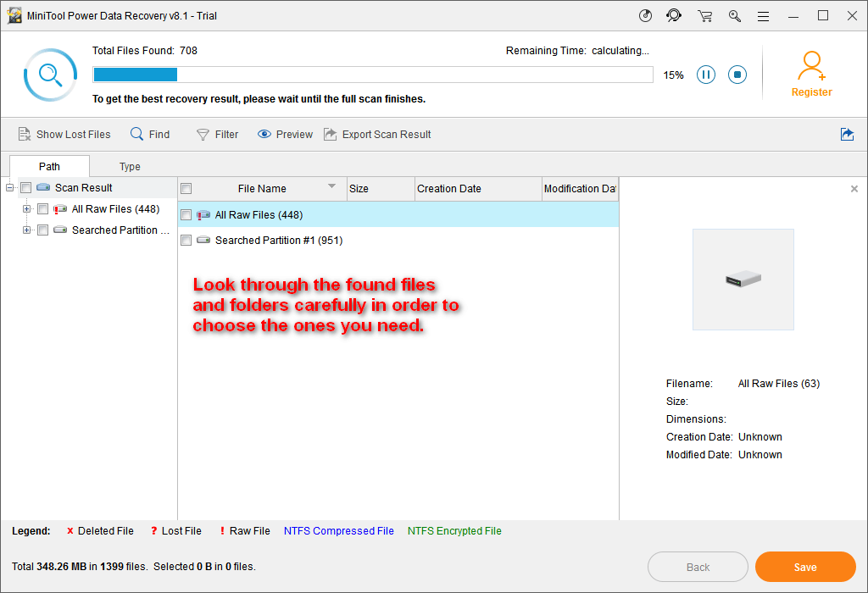
Task: Pause the scan with the pause button
Action: (x=706, y=75)
